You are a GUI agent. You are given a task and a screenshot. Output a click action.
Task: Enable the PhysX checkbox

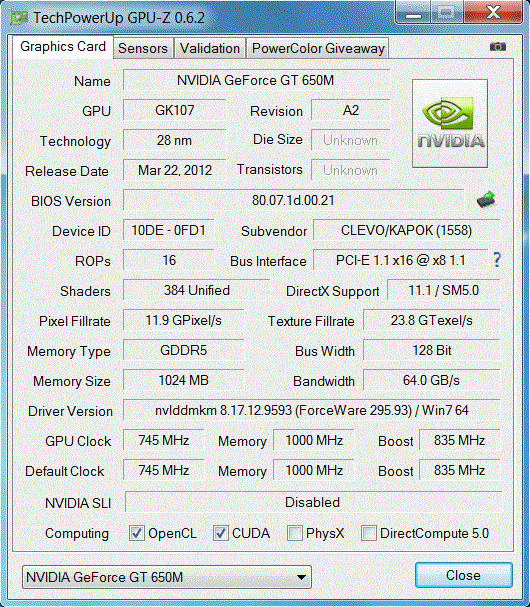pyautogui.click(x=295, y=533)
